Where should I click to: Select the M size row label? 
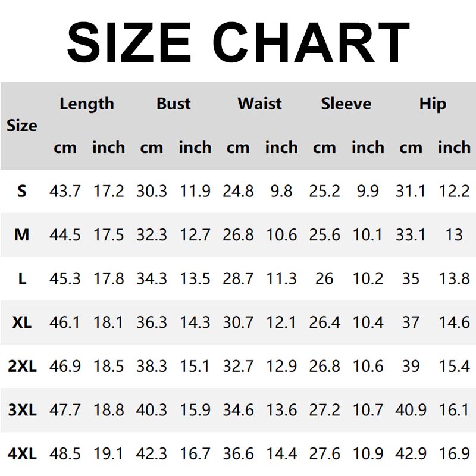pyautogui.click(x=22, y=235)
